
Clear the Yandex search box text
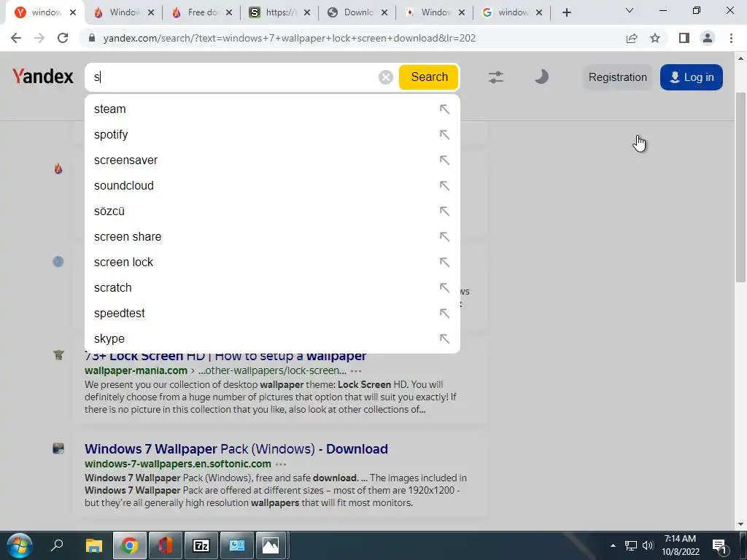(385, 77)
